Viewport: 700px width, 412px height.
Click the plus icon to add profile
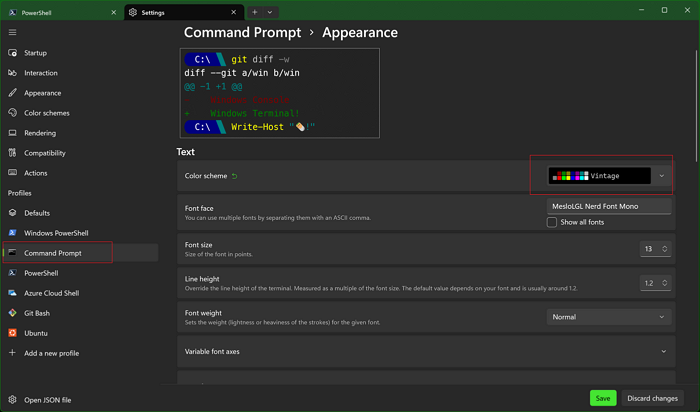12,353
